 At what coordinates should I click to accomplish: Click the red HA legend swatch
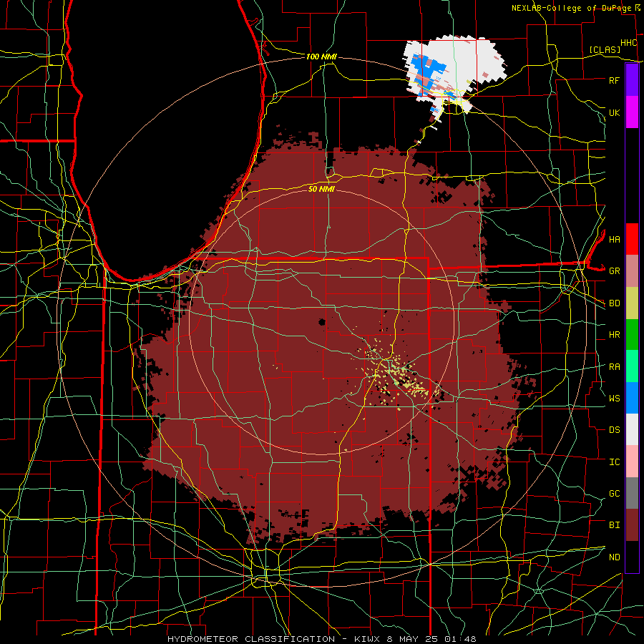click(x=632, y=239)
